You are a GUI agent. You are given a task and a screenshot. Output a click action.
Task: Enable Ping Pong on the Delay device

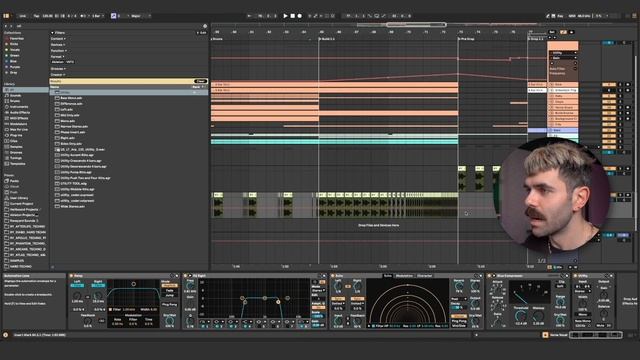click(169, 304)
